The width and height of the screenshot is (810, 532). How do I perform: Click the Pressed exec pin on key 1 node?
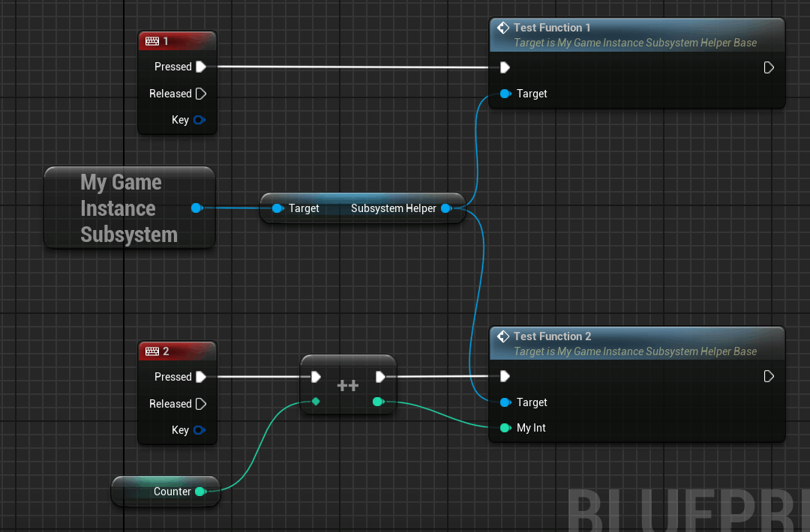(x=201, y=67)
